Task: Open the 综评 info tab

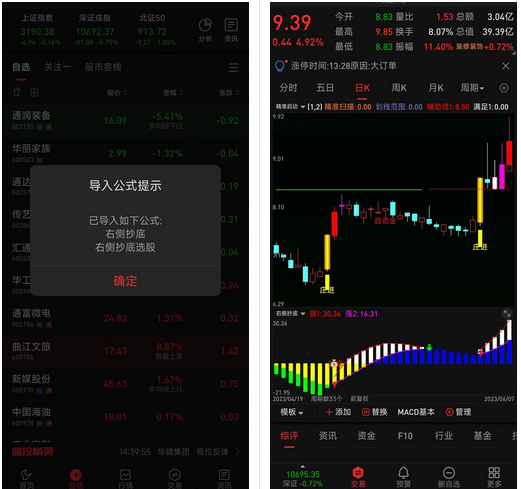Action: click(289, 436)
